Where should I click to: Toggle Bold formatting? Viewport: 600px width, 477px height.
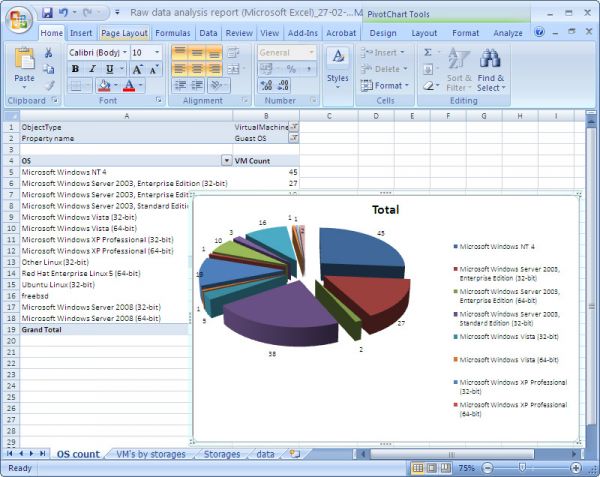click(x=75, y=69)
